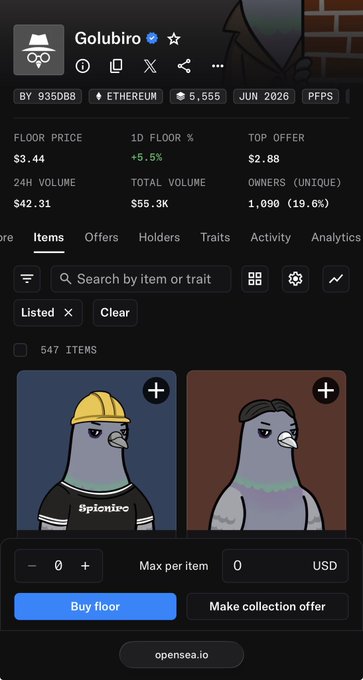
Task: Click the JUN 2026 date tag
Action: (264, 96)
